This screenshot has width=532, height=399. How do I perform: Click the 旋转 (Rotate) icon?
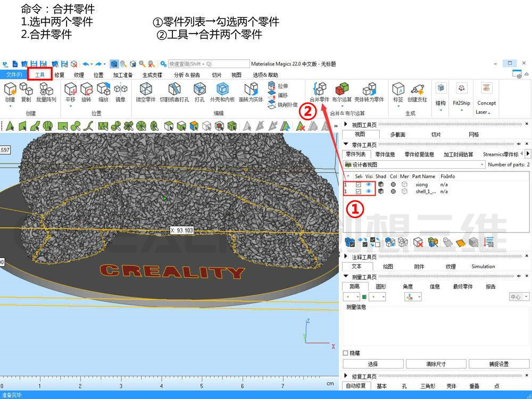87,89
